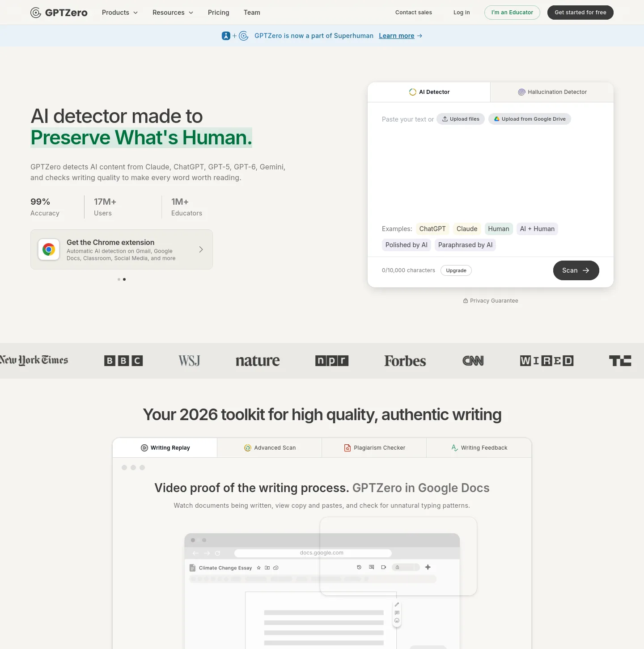Click the Upgrade button near character count
Screen dimensions: 644x649
coord(456,270)
